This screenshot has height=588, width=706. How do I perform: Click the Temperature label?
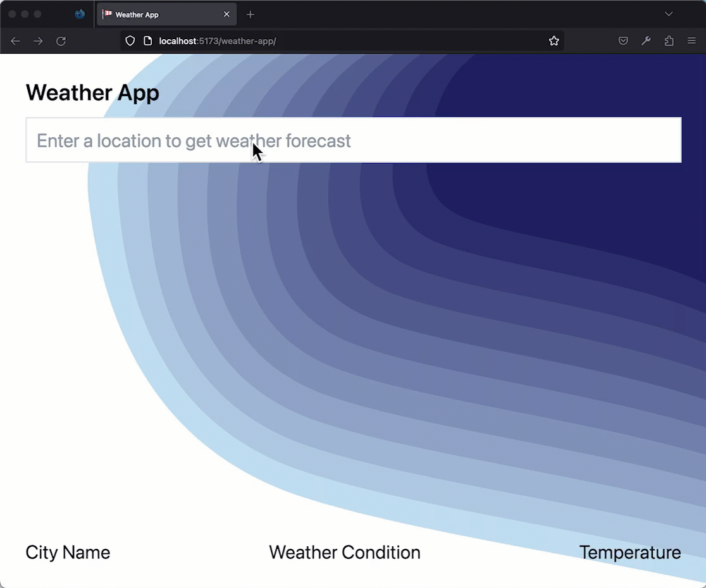tap(629, 552)
